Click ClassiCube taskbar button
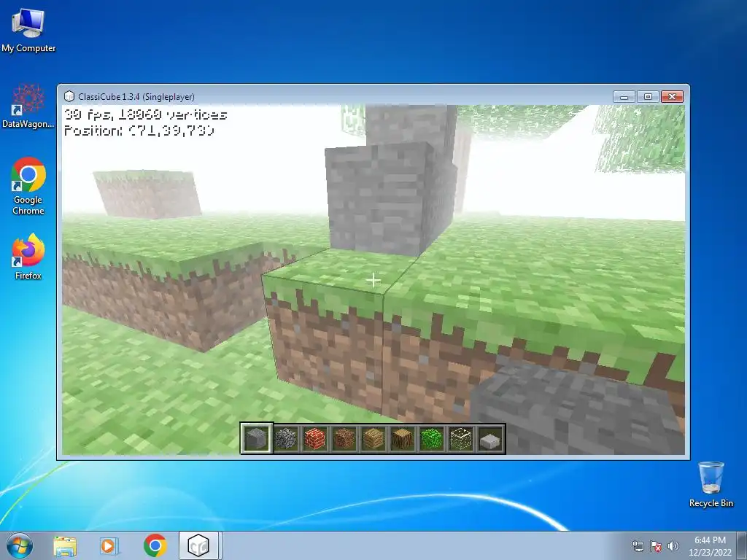747x560 pixels. click(198, 545)
